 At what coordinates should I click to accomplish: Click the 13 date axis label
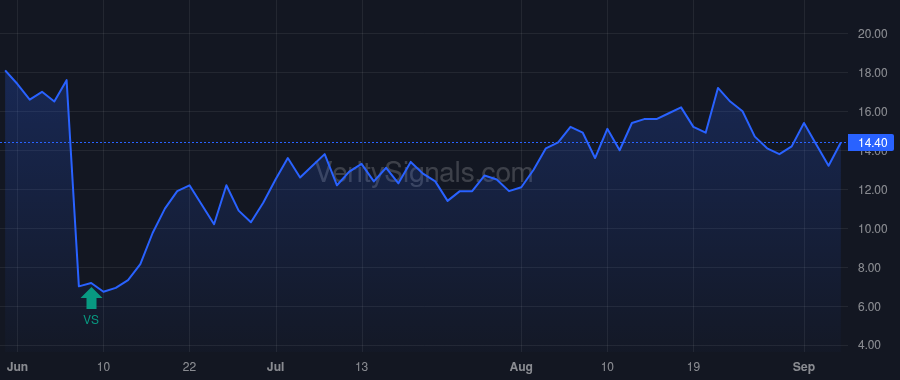click(362, 368)
